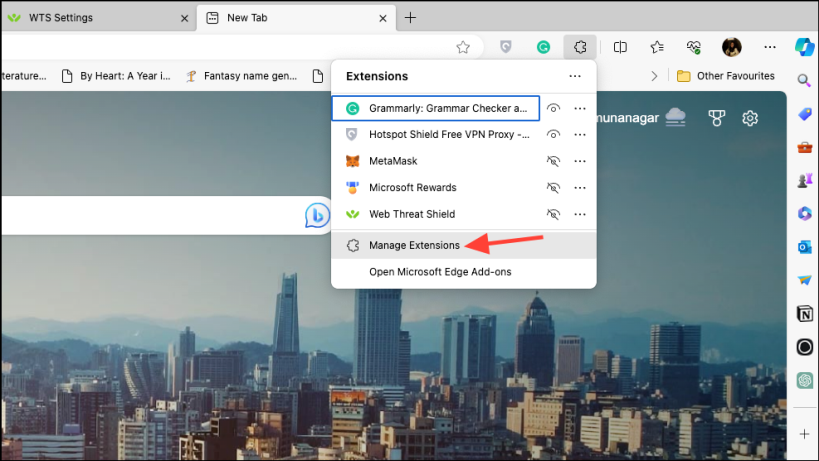Select Microsoft Rewards extension entry
819x461 pixels.
coord(436,187)
